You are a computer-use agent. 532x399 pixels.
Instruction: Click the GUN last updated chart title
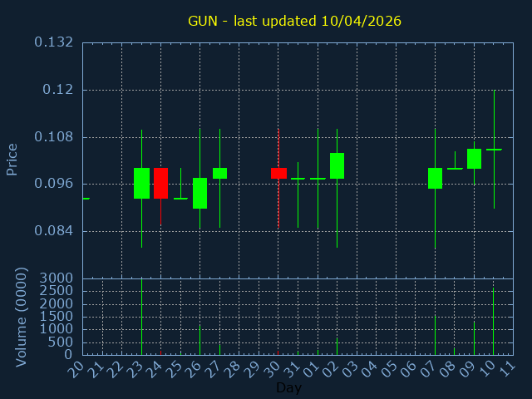[x=294, y=21]
